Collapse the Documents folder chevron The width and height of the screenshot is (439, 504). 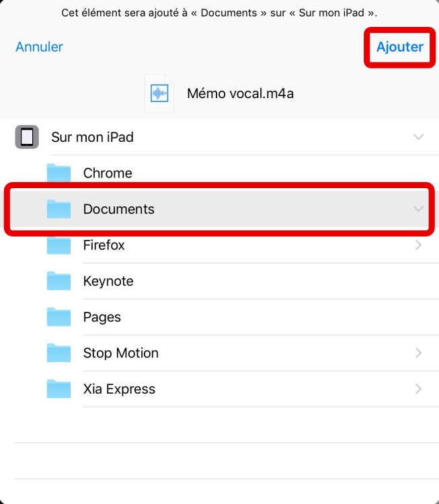point(418,209)
